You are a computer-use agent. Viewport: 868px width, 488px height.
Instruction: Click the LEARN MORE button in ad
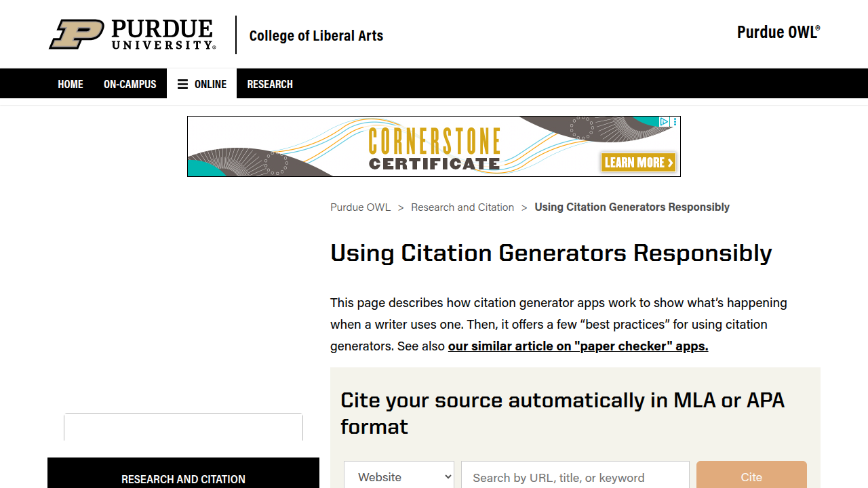tap(638, 162)
